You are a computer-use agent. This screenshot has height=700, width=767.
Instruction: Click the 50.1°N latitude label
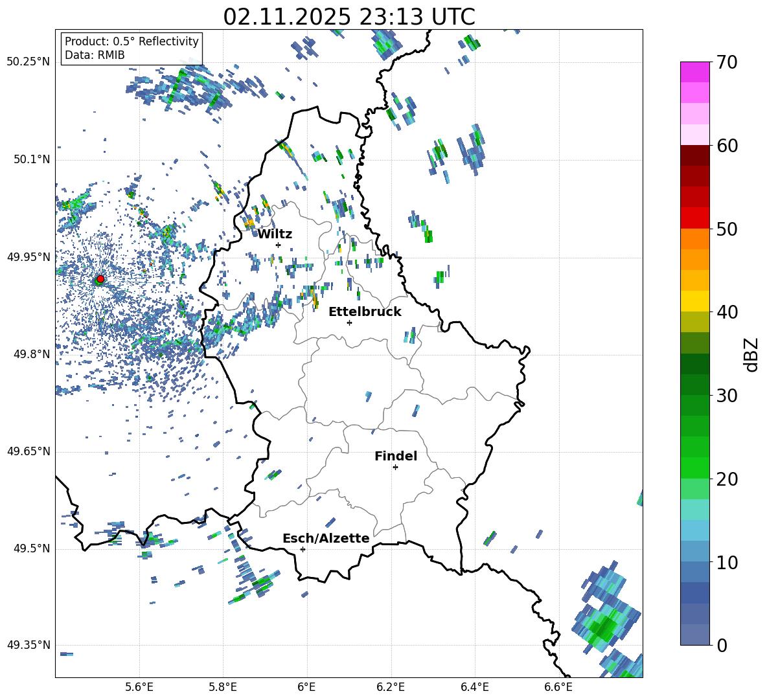(31, 160)
